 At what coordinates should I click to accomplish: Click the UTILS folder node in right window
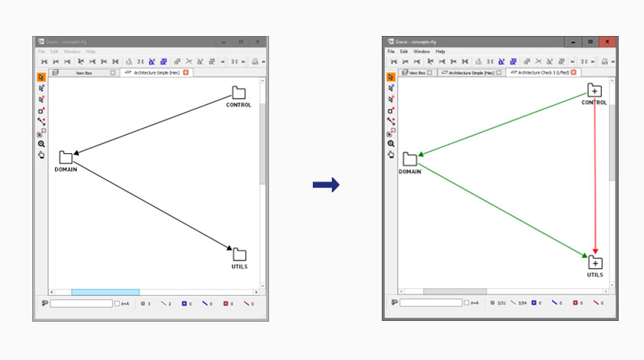point(595,262)
